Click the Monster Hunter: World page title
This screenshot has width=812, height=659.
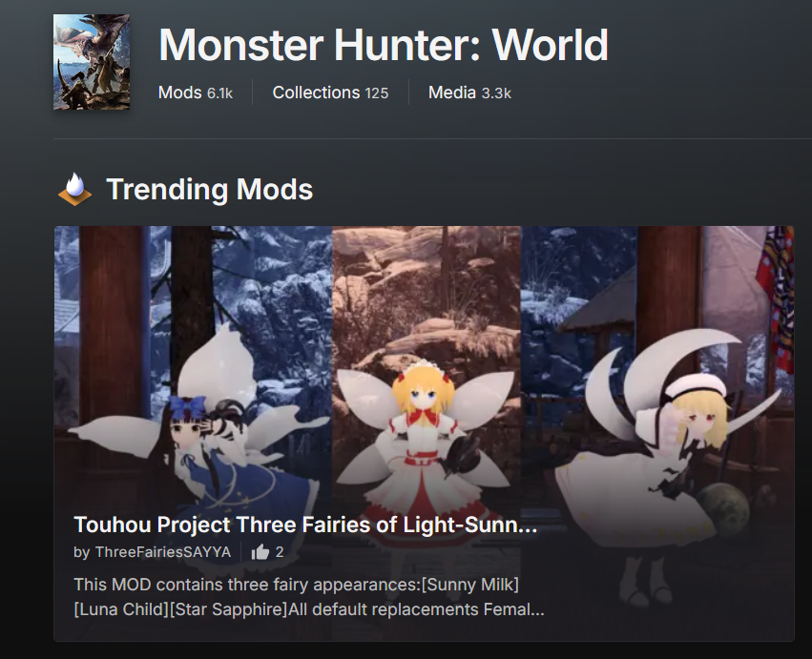pos(384,45)
